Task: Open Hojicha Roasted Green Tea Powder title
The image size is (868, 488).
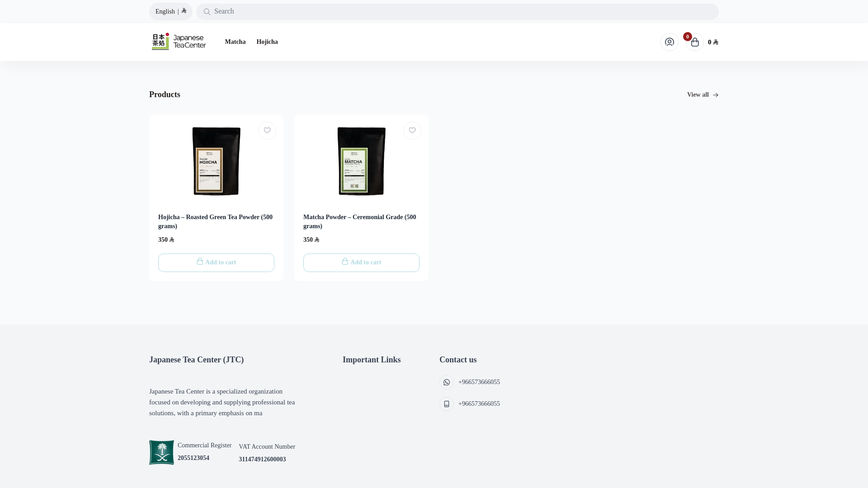Action: point(216,222)
